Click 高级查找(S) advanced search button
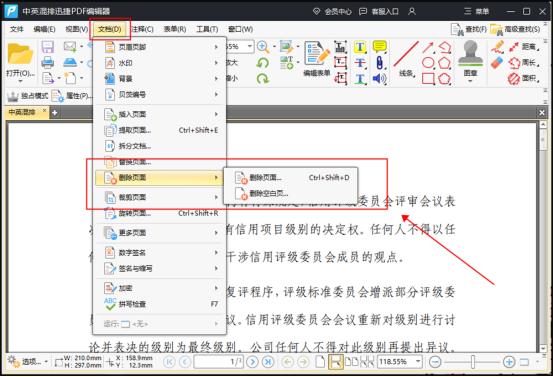The image size is (553, 377). click(x=515, y=30)
